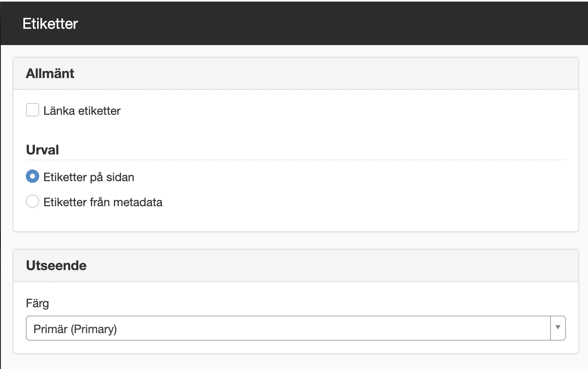Focus the text "Primär (Primary)" in select field
Screen dimensions: 588x369
coord(75,329)
